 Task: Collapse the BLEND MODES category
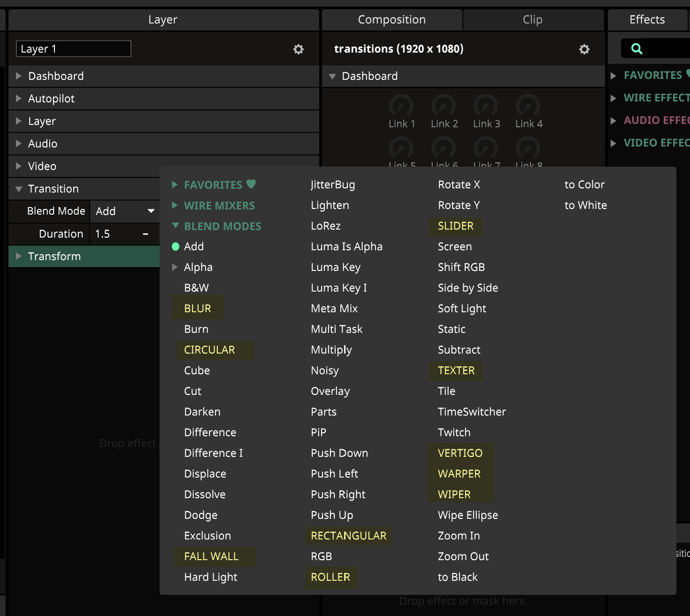click(176, 226)
